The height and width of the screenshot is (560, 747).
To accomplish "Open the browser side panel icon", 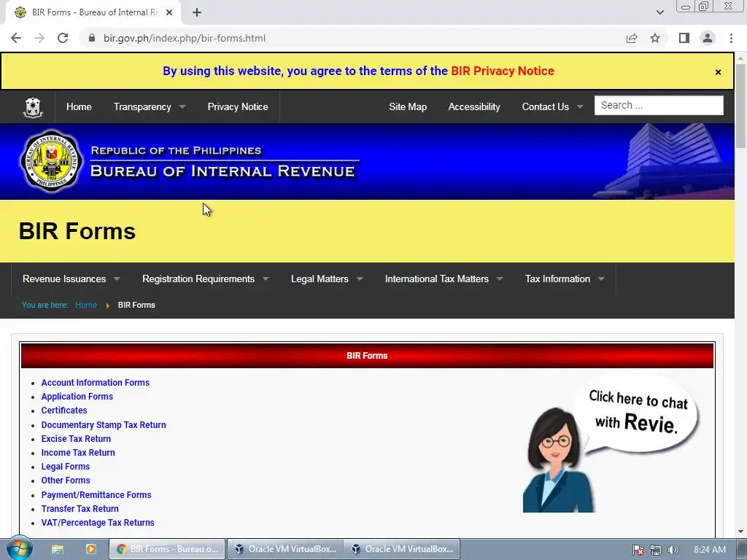I will pyautogui.click(x=684, y=38).
